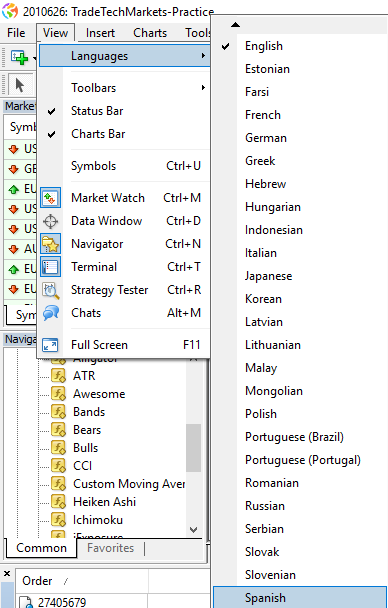
Task: Click the new chart toolbar icon
Action: [x=19, y=57]
